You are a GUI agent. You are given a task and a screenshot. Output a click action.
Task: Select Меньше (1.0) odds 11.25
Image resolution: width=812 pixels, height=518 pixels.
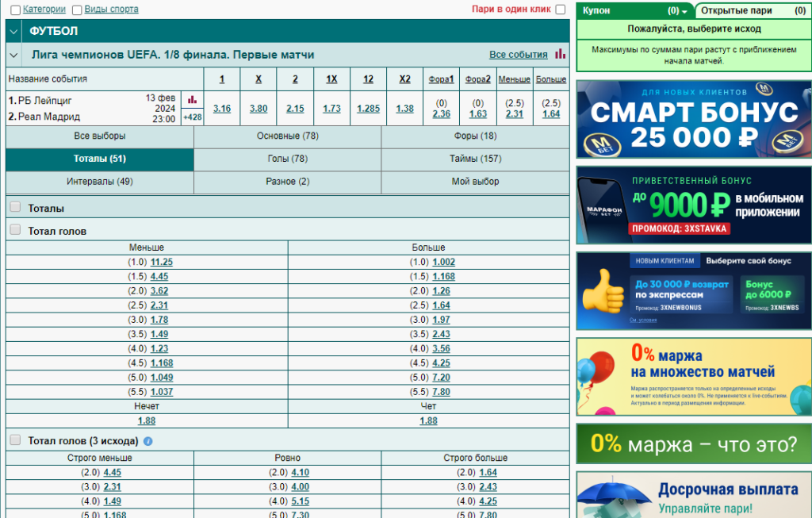[162, 263]
